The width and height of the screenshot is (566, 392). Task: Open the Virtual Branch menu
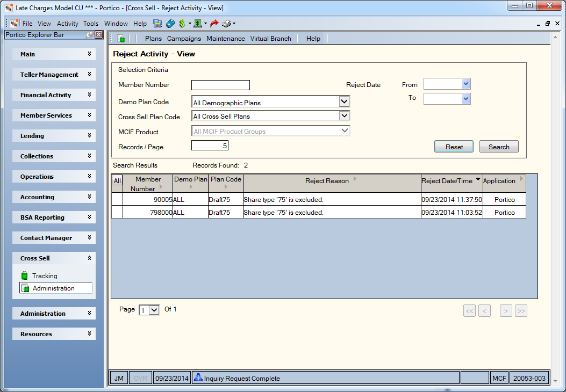click(x=271, y=38)
